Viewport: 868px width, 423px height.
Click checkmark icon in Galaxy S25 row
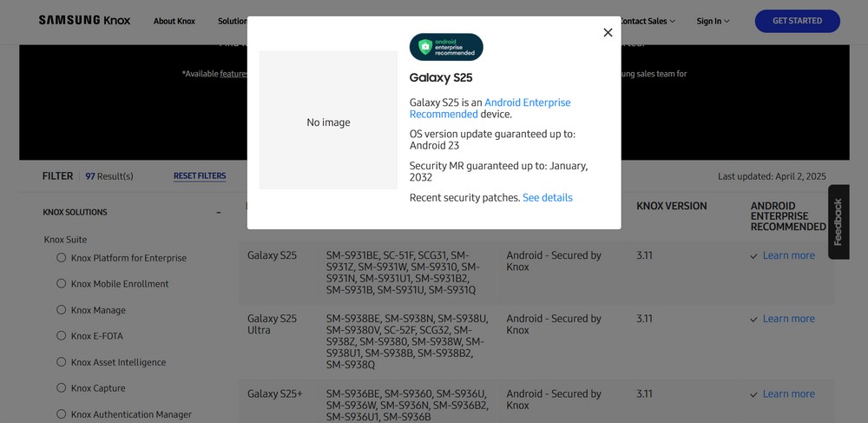753,256
